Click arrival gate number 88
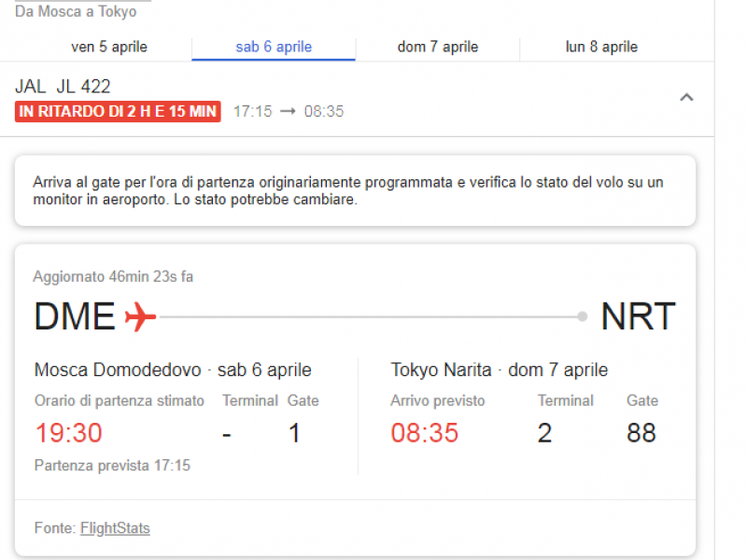 tap(641, 433)
